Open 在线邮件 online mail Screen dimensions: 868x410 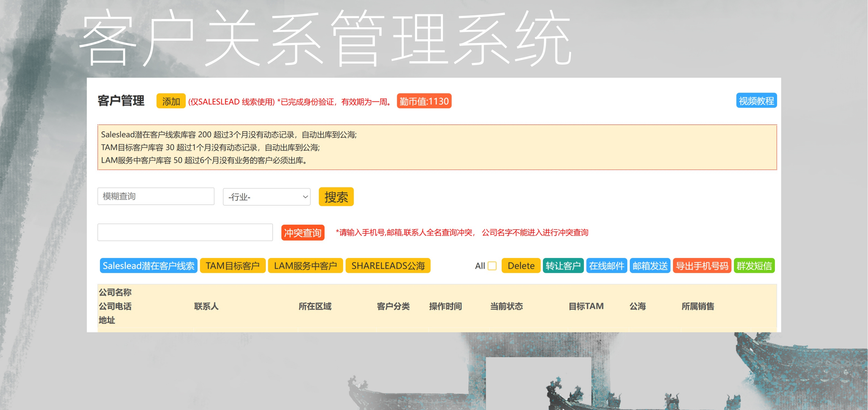click(x=606, y=266)
